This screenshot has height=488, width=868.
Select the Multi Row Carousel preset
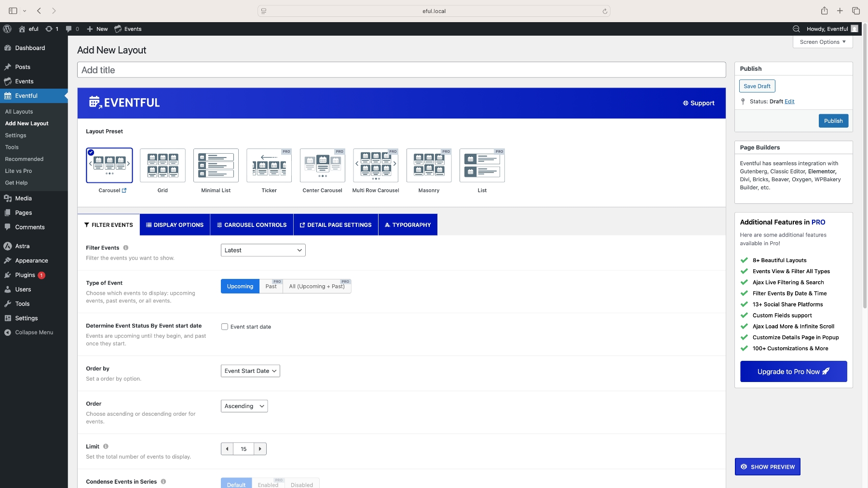[376, 165]
